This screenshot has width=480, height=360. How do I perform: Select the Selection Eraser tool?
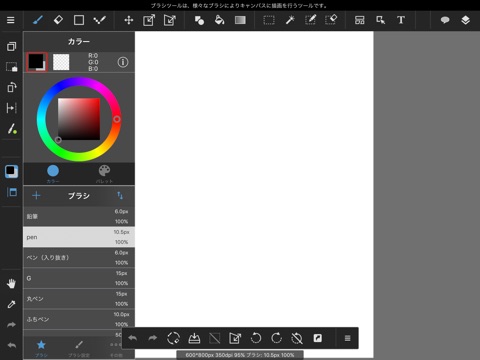pos(331,20)
